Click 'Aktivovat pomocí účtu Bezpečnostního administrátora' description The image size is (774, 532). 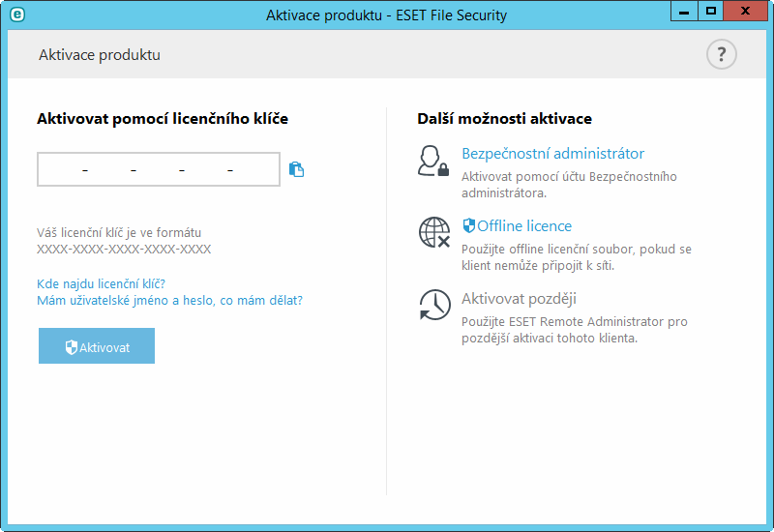pos(569,185)
